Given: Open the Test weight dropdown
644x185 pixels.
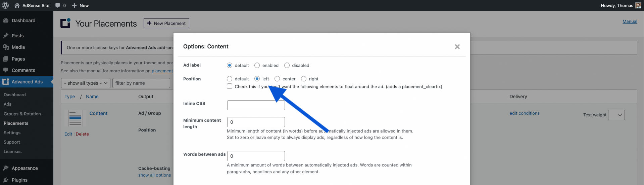Looking at the screenshot, I should (x=616, y=115).
